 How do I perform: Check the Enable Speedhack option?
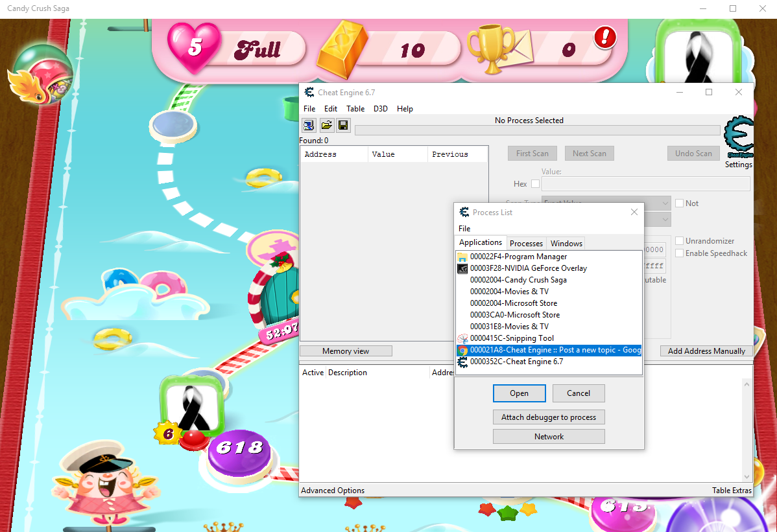click(x=680, y=253)
